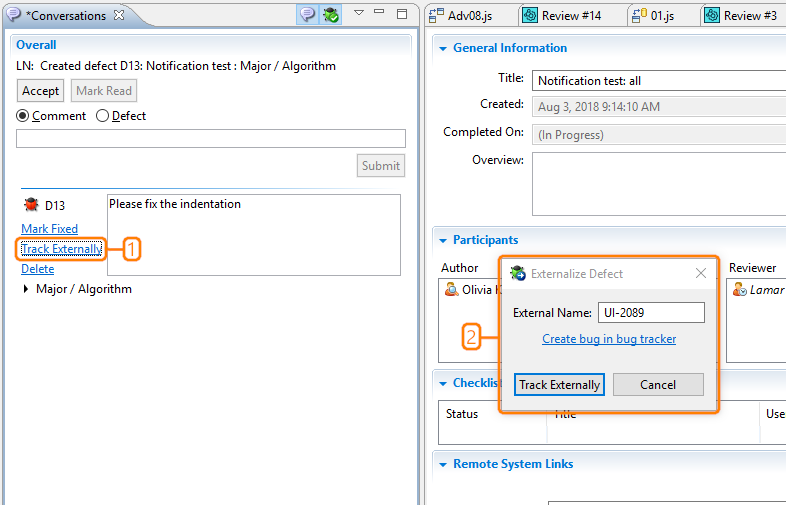Click the Completed On field
The height and width of the screenshot is (505, 786).
[x=659, y=135]
